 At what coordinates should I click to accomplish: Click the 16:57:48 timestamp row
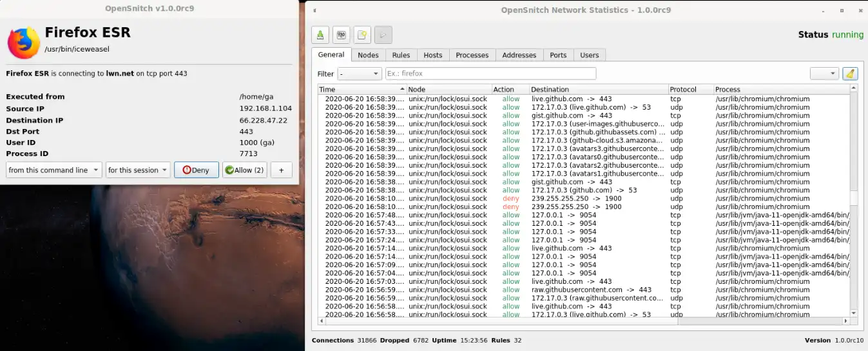tap(584, 215)
